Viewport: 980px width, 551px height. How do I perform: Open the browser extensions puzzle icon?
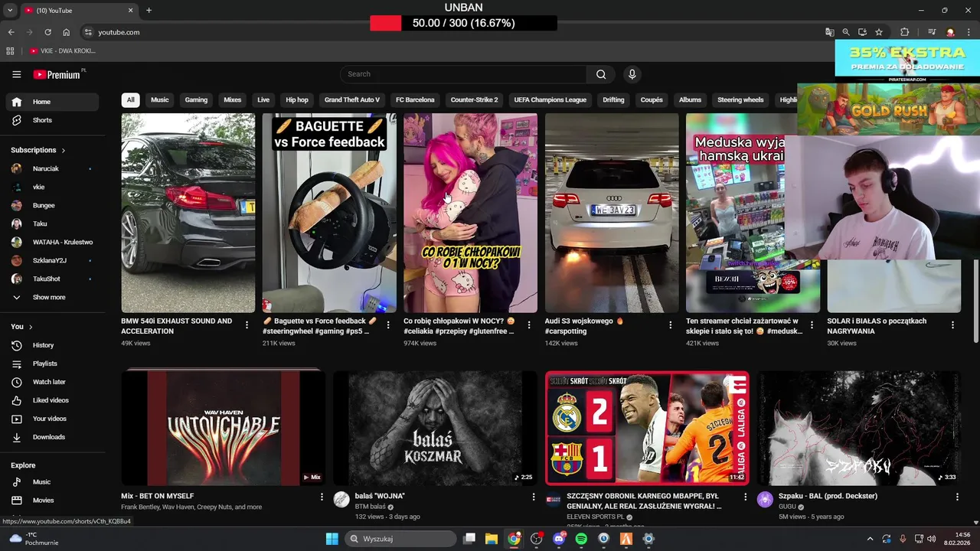(904, 32)
